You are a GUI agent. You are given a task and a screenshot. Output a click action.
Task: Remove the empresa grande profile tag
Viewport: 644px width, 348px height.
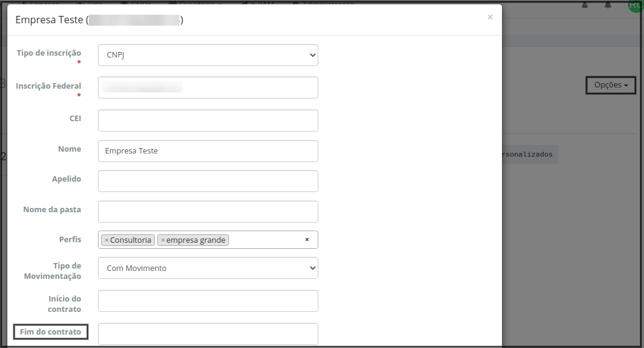point(163,240)
